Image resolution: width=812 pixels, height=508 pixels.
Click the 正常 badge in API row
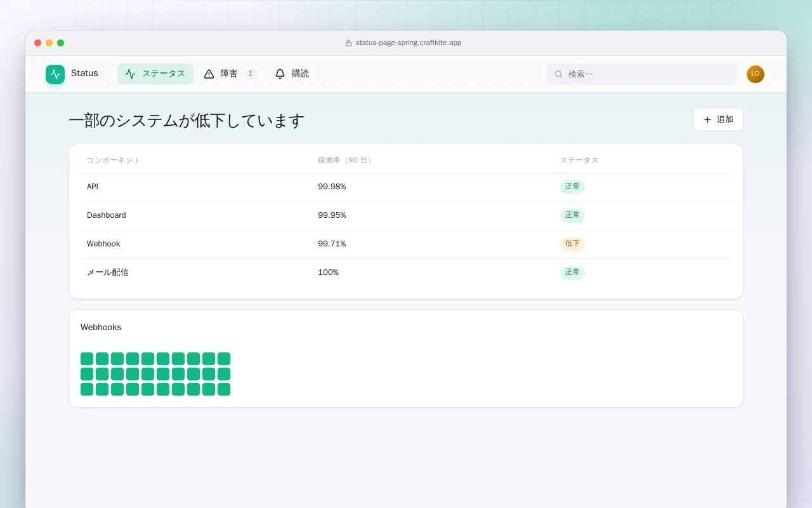click(x=572, y=187)
